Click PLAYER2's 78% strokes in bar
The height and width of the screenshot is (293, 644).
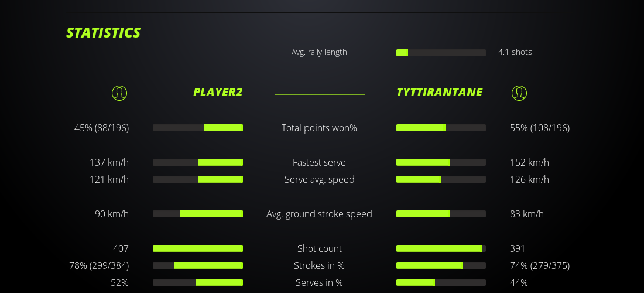pos(198,265)
